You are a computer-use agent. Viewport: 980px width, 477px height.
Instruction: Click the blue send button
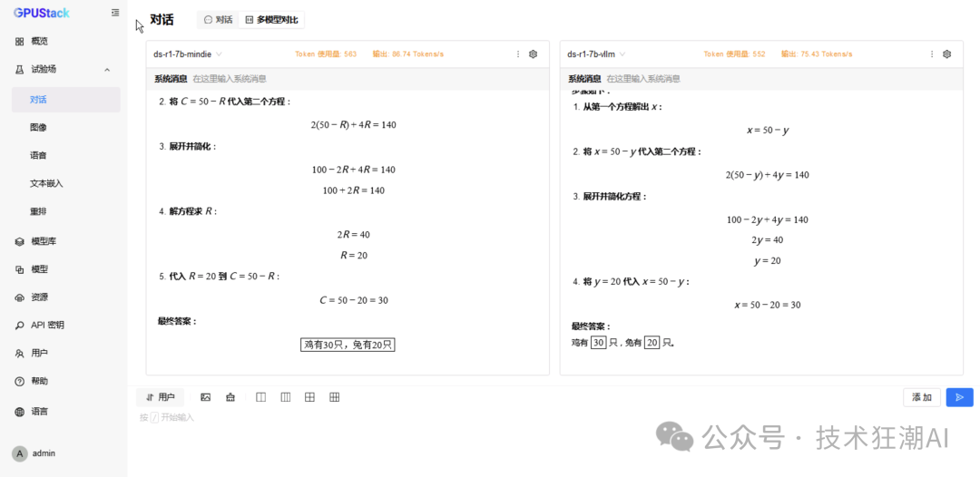tap(959, 397)
